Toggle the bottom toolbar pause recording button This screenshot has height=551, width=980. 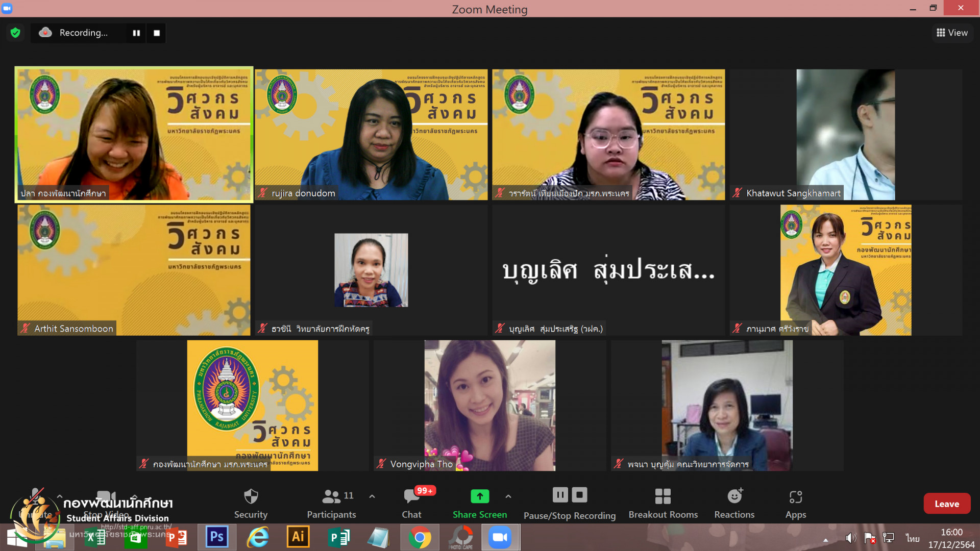(x=560, y=495)
